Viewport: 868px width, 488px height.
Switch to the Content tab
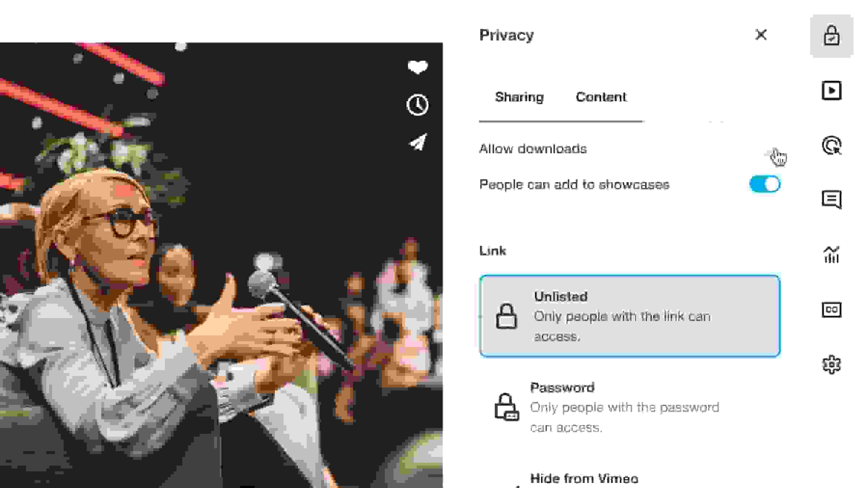601,97
